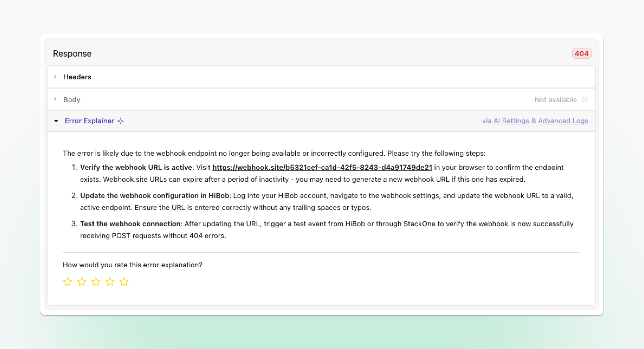Click the Not available text

(x=555, y=100)
